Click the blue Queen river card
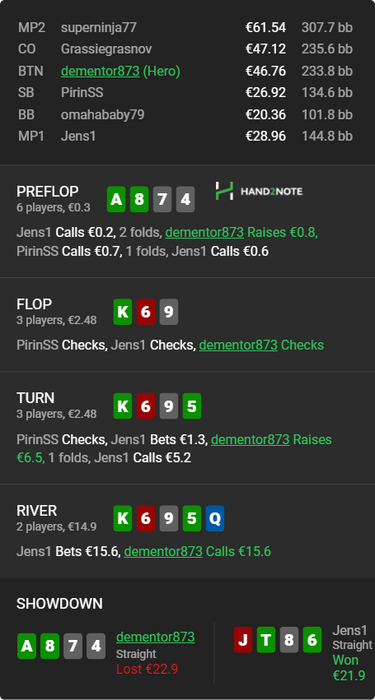This screenshot has height=700, width=375. pyautogui.click(x=215, y=518)
